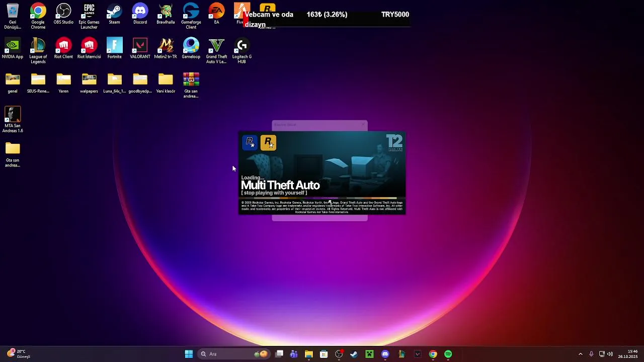
Task: Select the Logitech G HUB desktop icon
Action: 242,51
